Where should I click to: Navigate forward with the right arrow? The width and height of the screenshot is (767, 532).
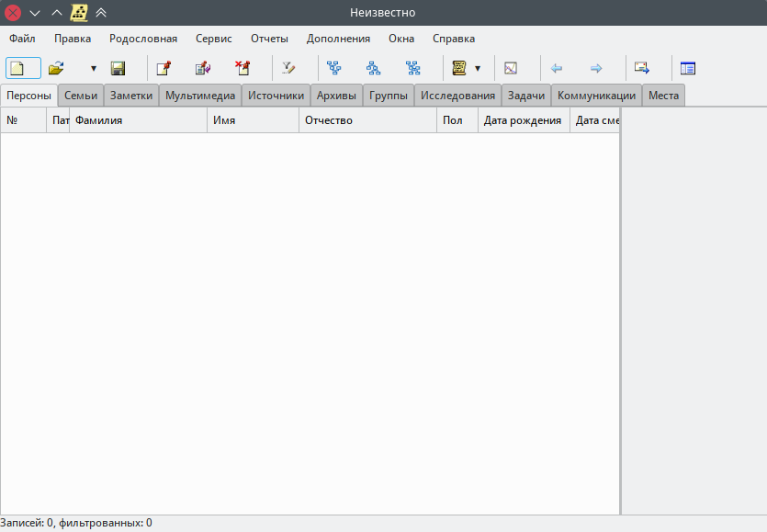596,68
